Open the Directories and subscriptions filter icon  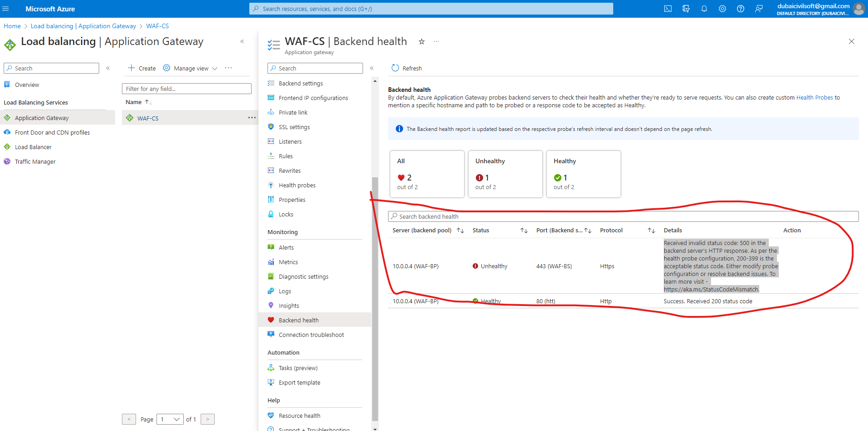[x=686, y=9]
